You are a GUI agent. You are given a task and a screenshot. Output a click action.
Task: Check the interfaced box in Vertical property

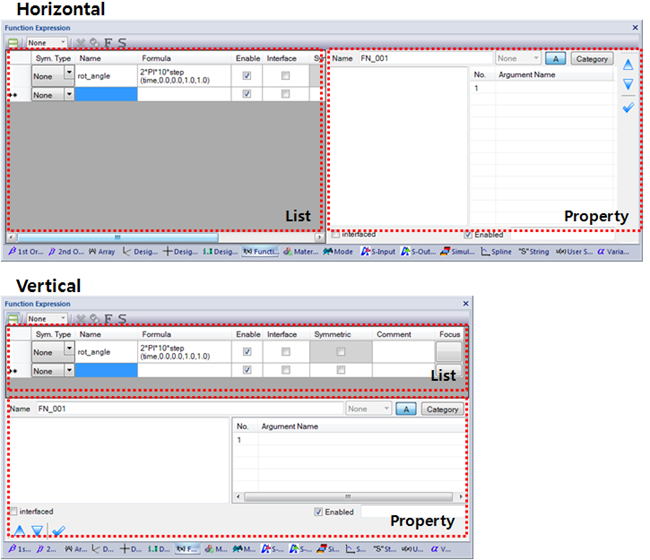coord(13,511)
